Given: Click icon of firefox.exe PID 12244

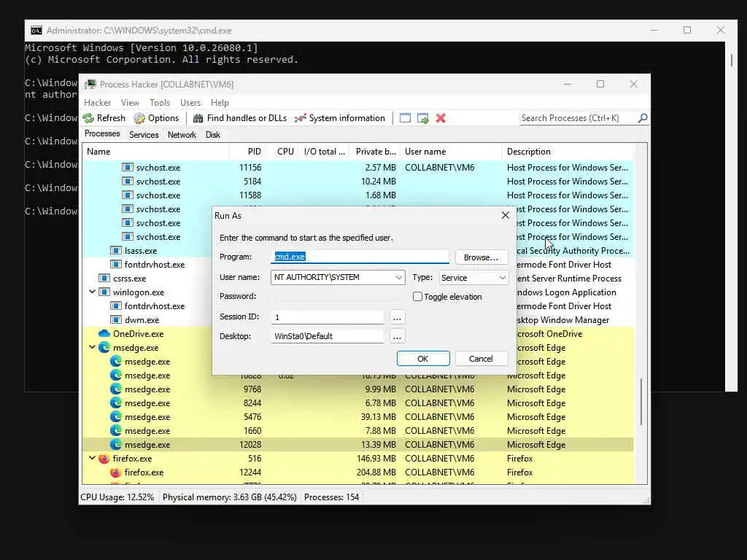Looking at the screenshot, I should click(115, 472).
